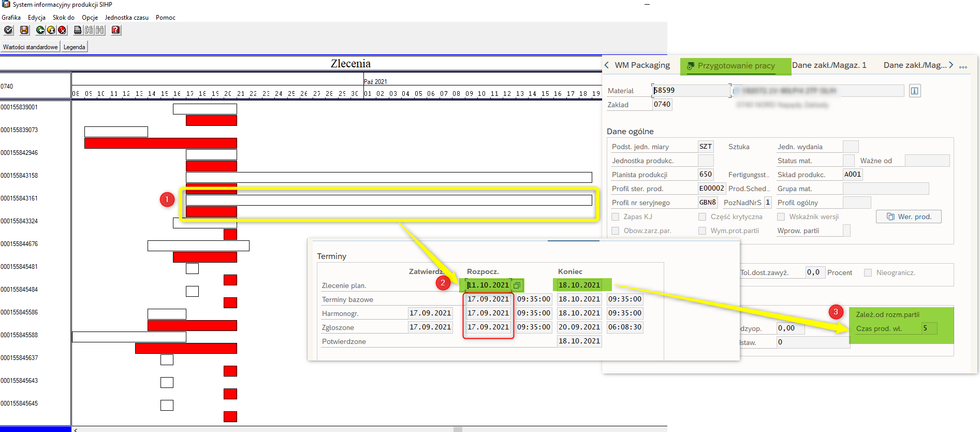Click the material info icon button
980x432 pixels.
(915, 91)
